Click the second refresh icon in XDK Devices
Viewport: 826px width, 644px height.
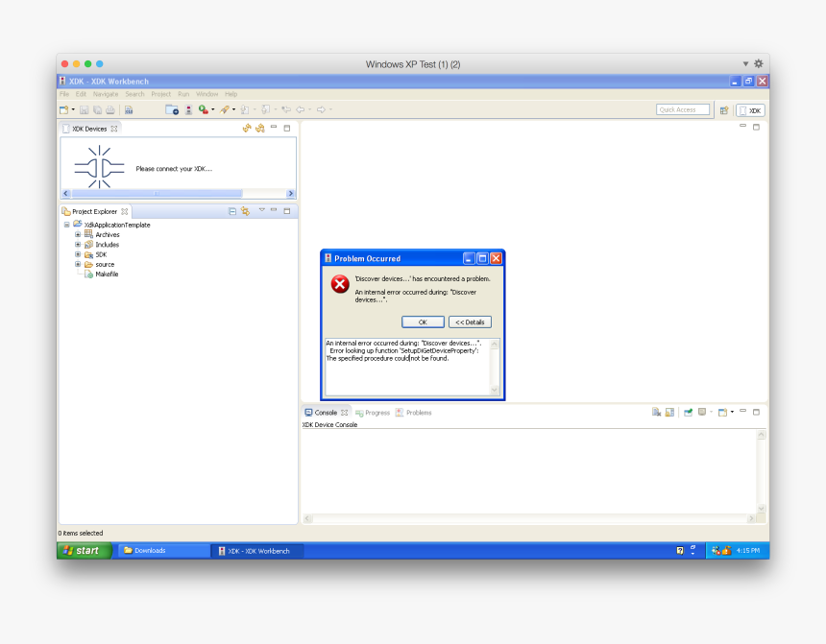click(259, 128)
